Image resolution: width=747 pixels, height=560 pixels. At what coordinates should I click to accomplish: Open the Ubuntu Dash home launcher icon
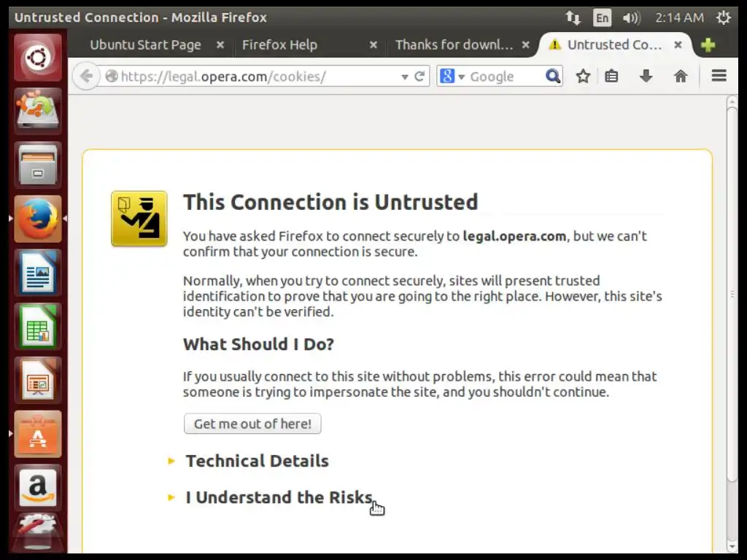(x=38, y=58)
